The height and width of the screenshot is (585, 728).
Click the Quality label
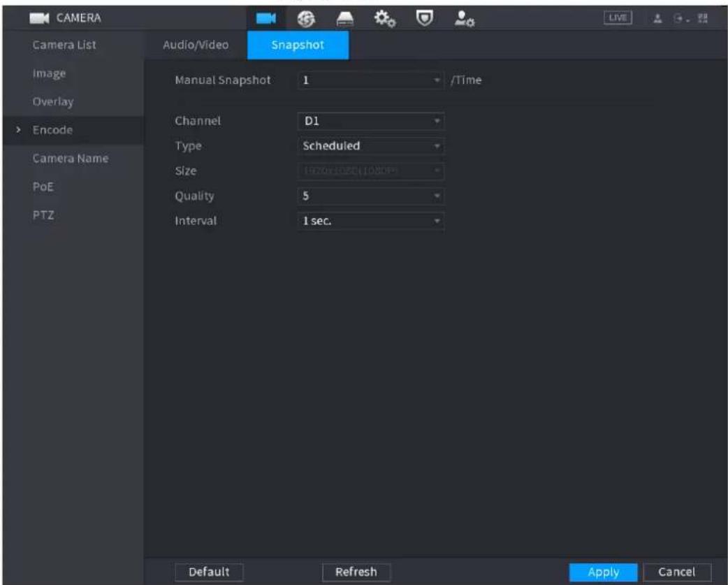[194, 196]
